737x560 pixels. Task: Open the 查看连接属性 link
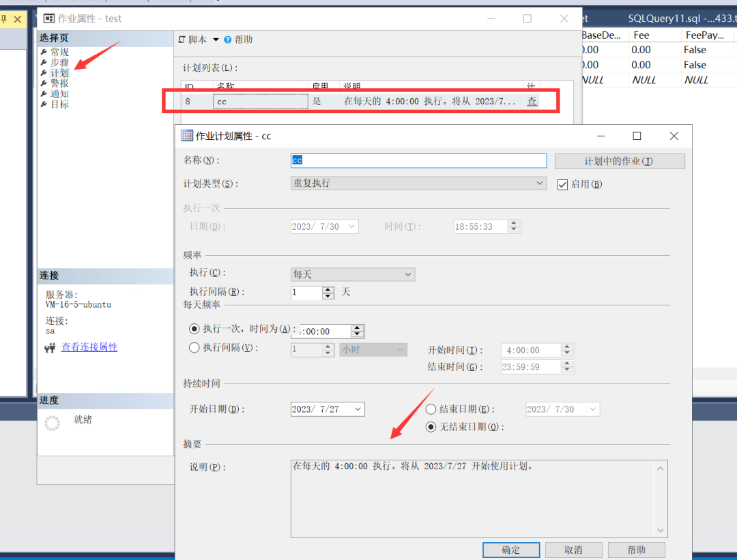[x=89, y=347]
